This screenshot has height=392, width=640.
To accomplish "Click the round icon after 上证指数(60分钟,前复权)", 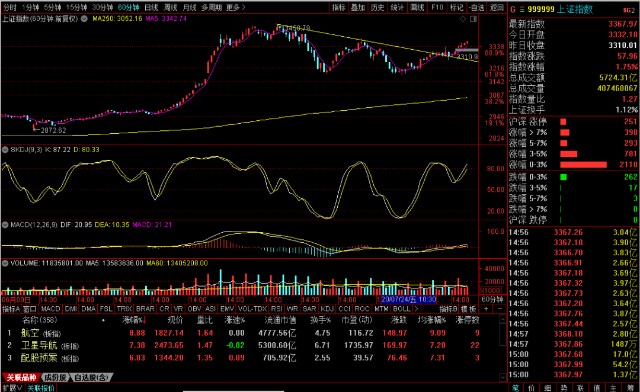I will 84,19.
